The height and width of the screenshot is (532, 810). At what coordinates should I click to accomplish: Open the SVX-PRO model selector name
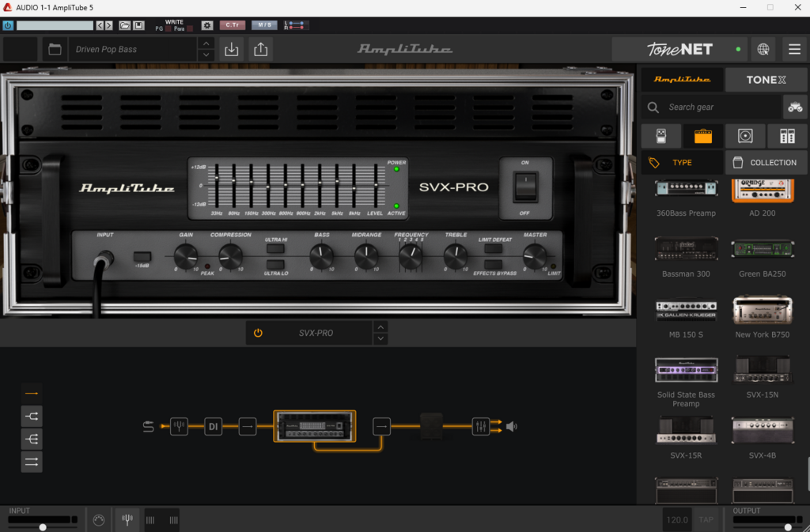316,334
